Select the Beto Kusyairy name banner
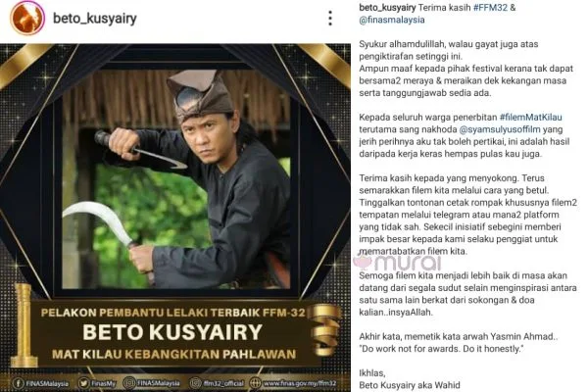Viewport: 588px width, 392px height. (x=172, y=332)
